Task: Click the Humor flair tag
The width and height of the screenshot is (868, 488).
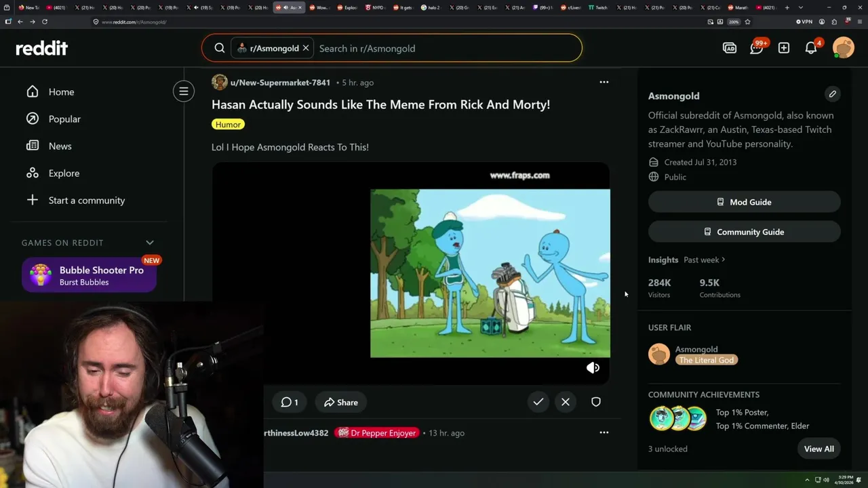Action: coord(228,125)
